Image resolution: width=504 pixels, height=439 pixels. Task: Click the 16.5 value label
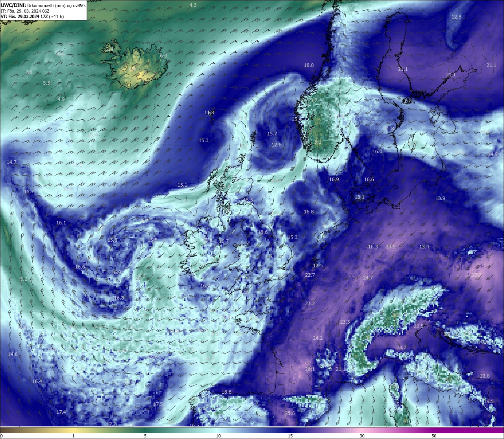pyautogui.click(x=194, y=426)
